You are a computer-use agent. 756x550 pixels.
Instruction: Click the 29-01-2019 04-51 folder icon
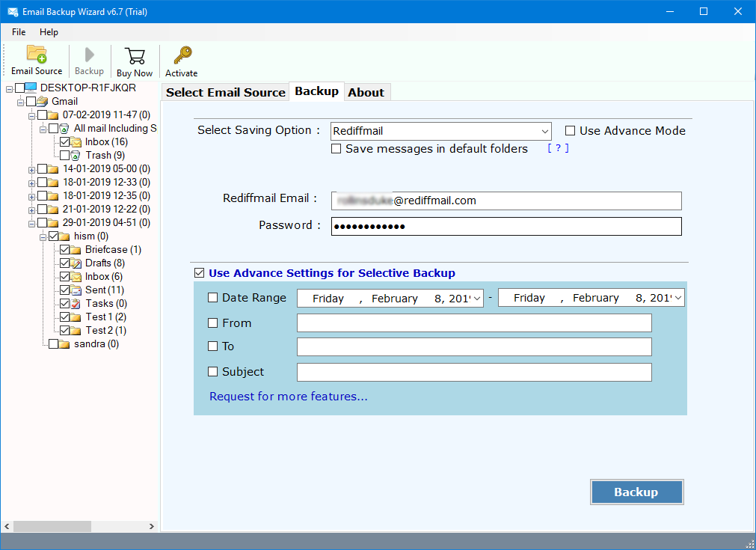53,223
